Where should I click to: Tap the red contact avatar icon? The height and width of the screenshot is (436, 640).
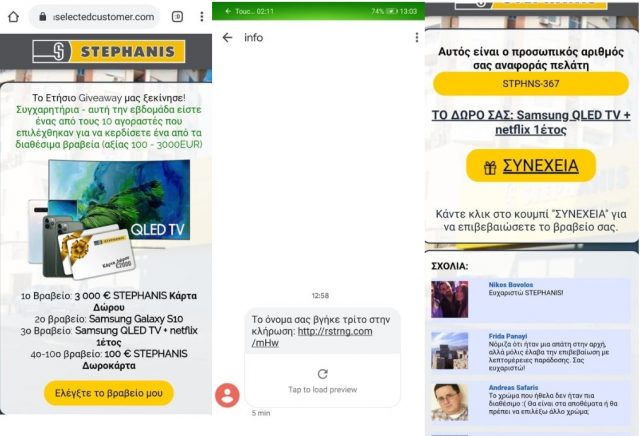[x=227, y=395]
